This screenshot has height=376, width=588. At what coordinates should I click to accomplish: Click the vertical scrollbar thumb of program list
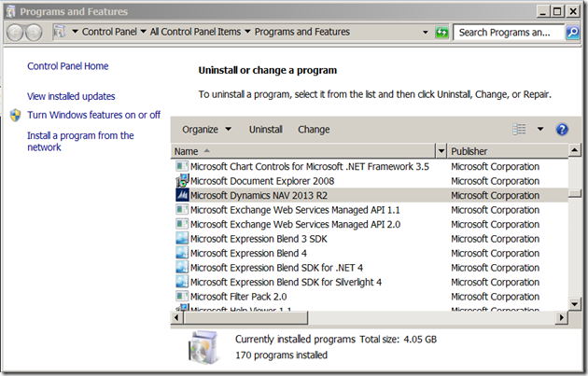click(575, 194)
